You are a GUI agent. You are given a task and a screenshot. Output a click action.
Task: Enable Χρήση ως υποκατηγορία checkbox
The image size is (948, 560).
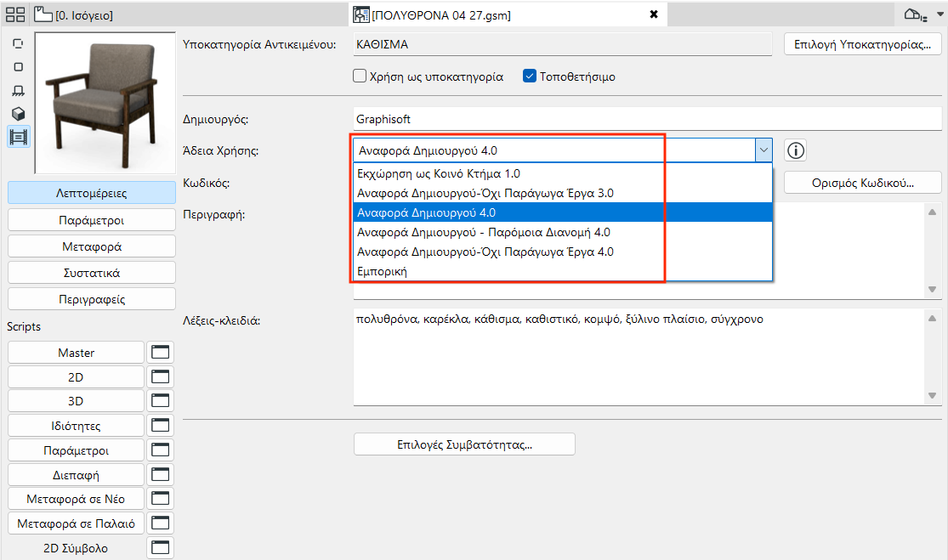tap(360, 76)
